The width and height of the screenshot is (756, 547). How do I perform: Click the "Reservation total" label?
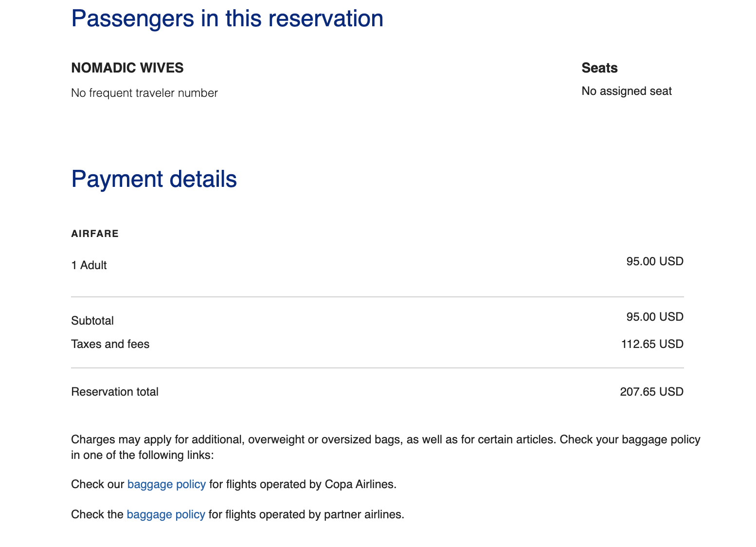[115, 392]
